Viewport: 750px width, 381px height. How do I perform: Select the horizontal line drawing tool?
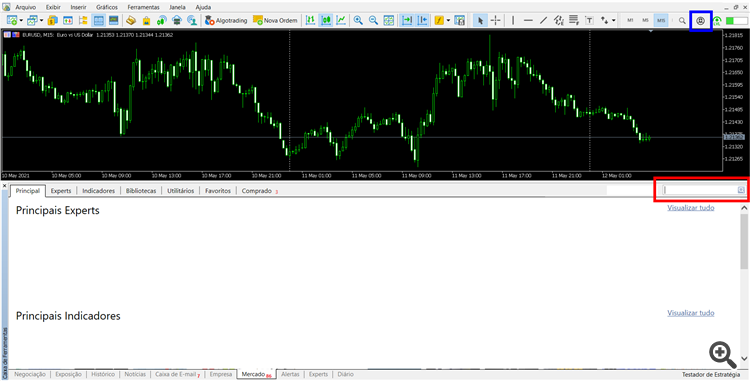528,21
